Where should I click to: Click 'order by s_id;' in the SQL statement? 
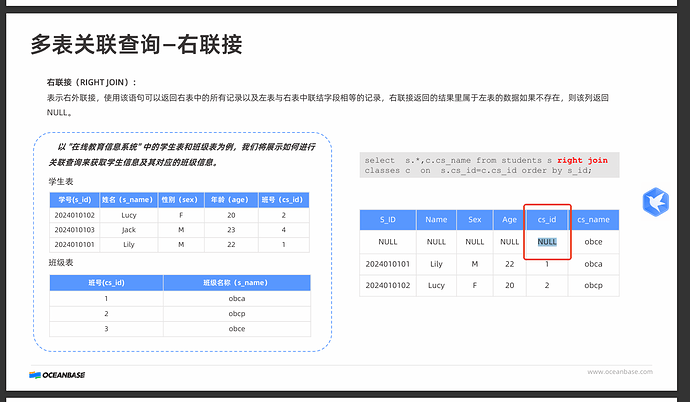click(x=557, y=171)
